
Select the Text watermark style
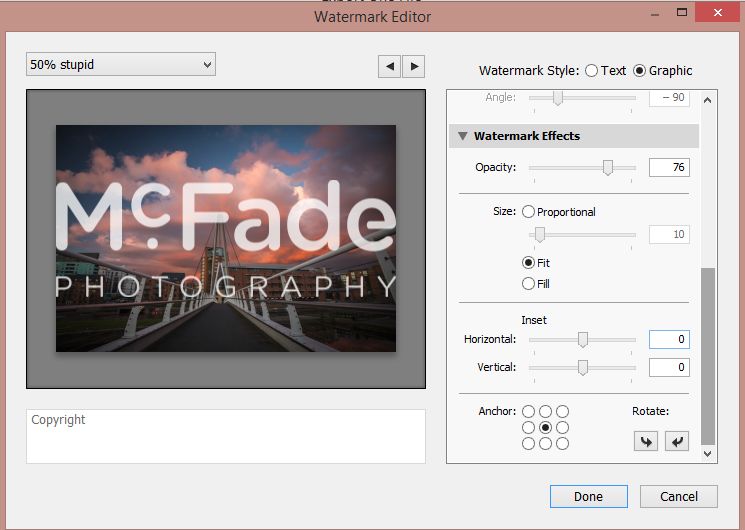pyautogui.click(x=592, y=70)
